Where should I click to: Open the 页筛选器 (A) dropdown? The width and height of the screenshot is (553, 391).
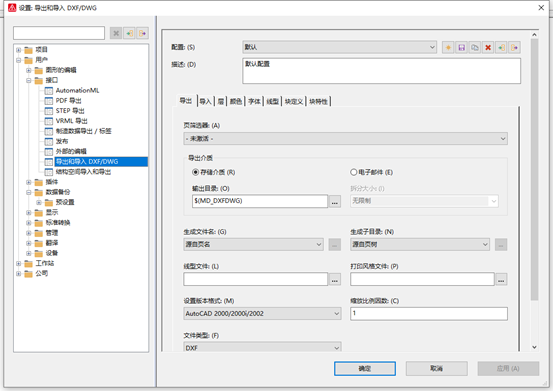pos(345,139)
